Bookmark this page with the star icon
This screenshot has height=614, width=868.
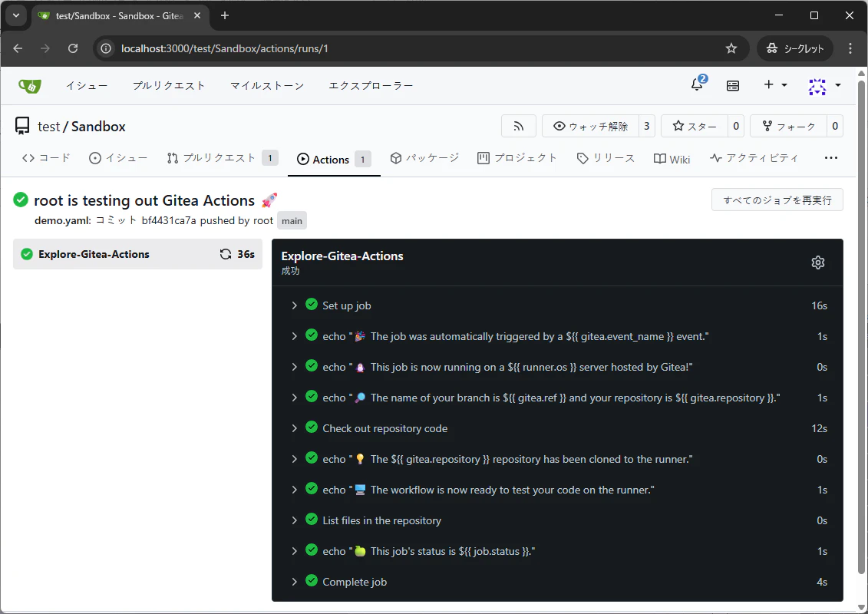[x=731, y=48]
